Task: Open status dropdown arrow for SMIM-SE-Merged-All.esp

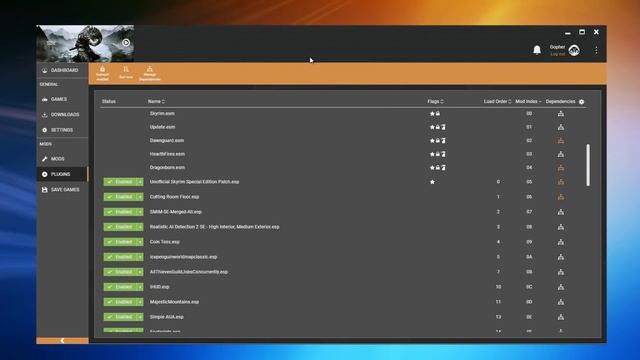Action: click(140, 212)
